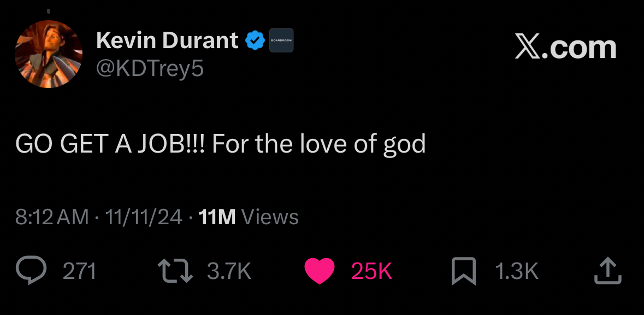The width and height of the screenshot is (644, 315).
Task: Open Kevin Durant's profile picture
Action: 49,54
